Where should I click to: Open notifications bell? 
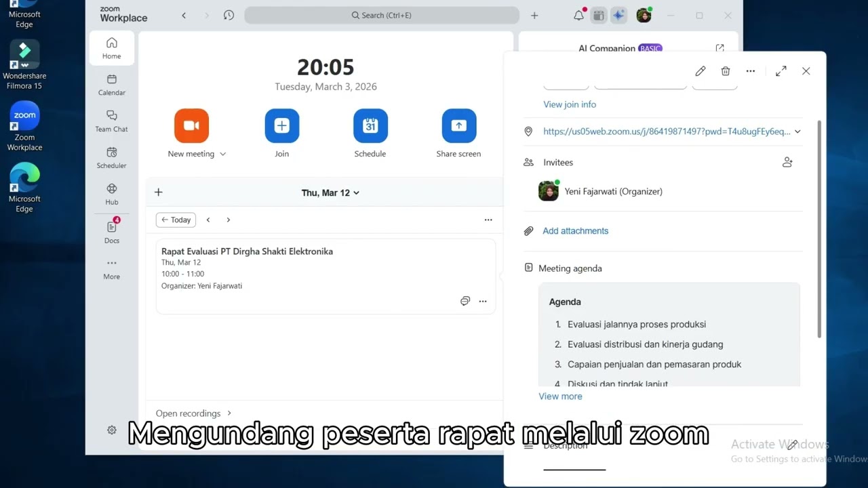click(578, 15)
